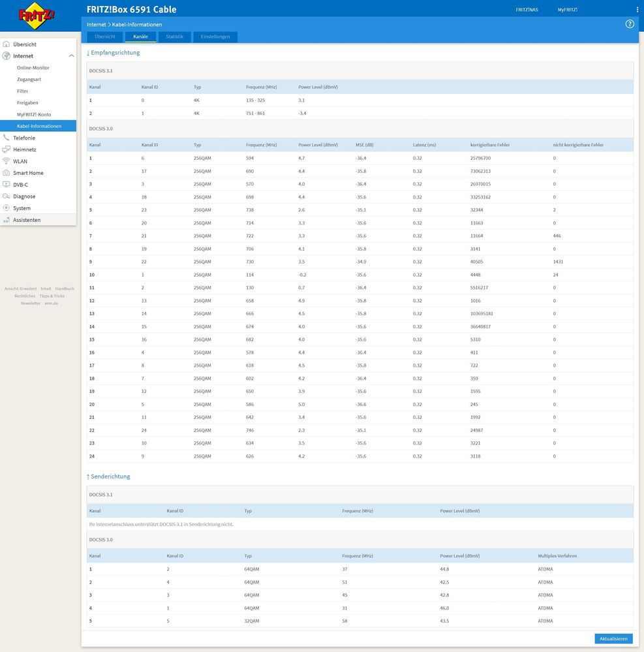Open the Heimnetz section

tap(25, 149)
